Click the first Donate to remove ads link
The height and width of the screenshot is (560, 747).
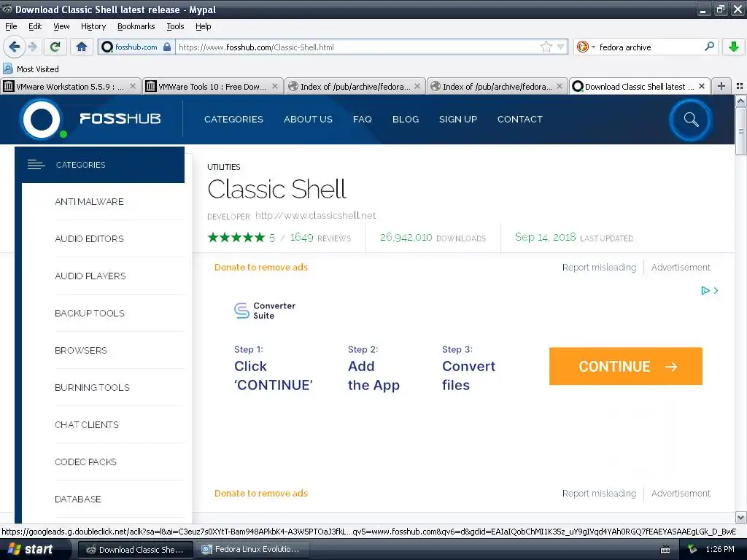(261, 267)
